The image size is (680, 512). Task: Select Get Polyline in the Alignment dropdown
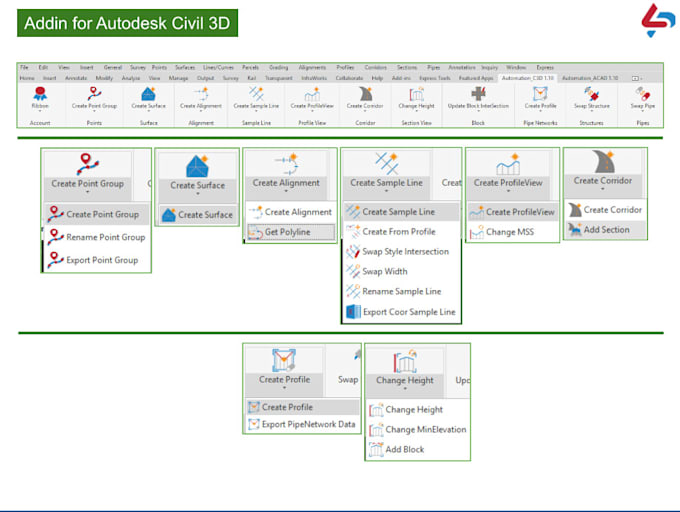click(x=291, y=232)
